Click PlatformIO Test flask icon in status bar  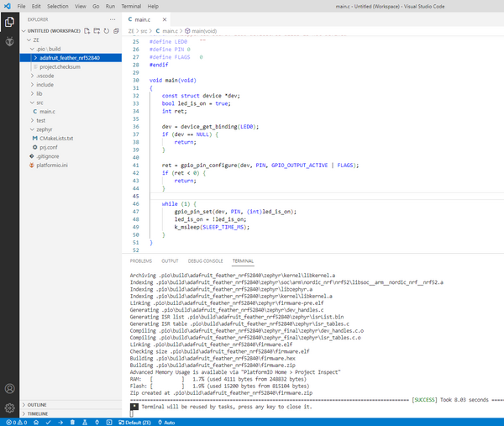[x=85, y=423]
